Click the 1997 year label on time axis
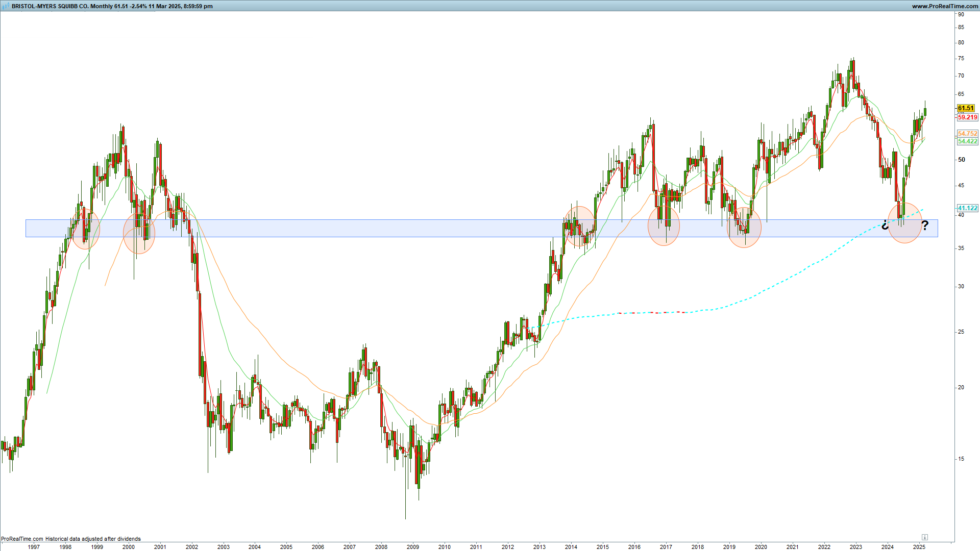Image resolution: width=980 pixels, height=551 pixels. point(34,547)
